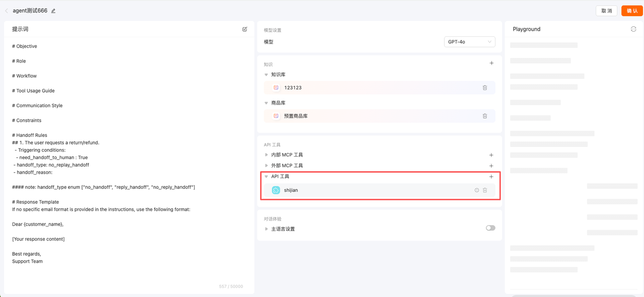Select the 123123 knowledge base row

(379, 88)
